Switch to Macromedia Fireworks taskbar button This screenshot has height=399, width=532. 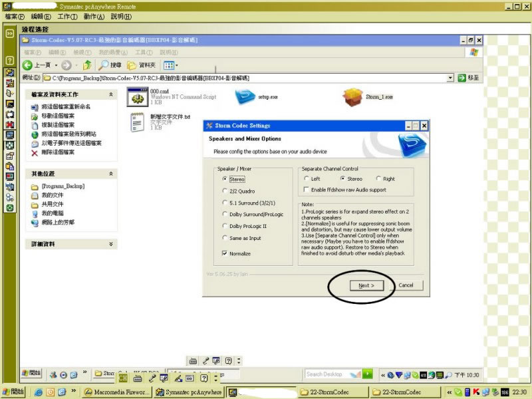[117, 392]
